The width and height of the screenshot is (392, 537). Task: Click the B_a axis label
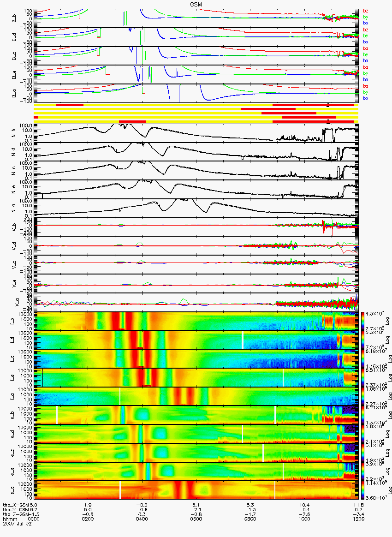pos(14,93)
